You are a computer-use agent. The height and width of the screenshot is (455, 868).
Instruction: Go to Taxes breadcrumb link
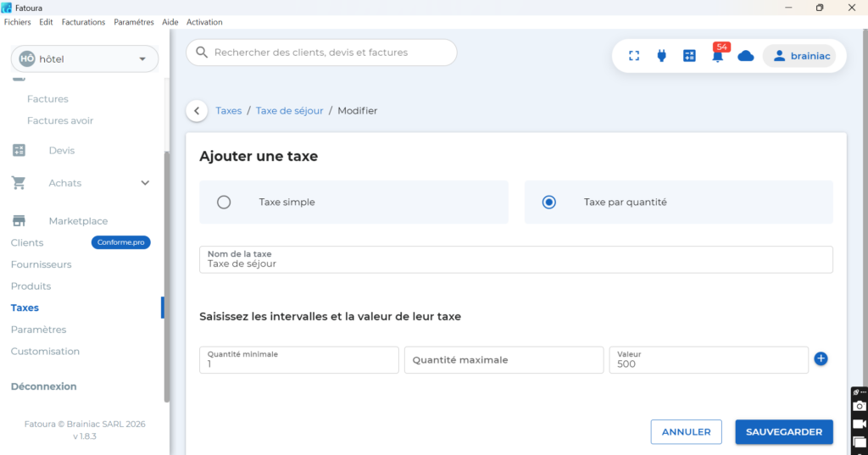(x=229, y=111)
